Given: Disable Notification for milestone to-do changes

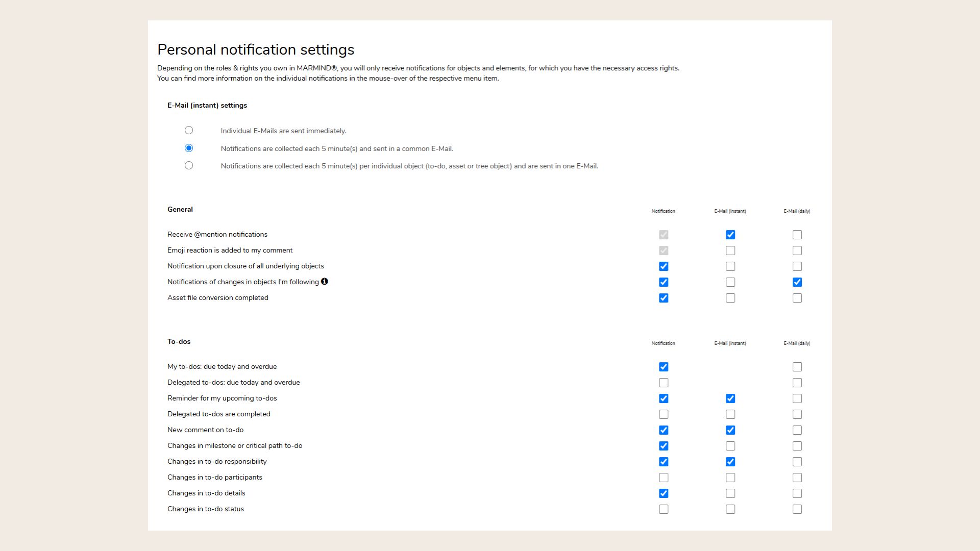Looking at the screenshot, I should 664,446.
